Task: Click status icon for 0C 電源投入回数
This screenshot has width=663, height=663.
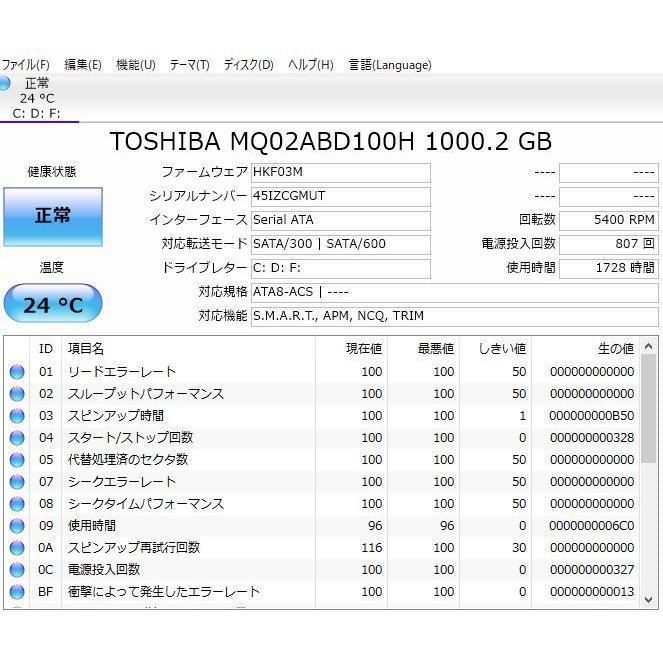Action: click(17, 570)
